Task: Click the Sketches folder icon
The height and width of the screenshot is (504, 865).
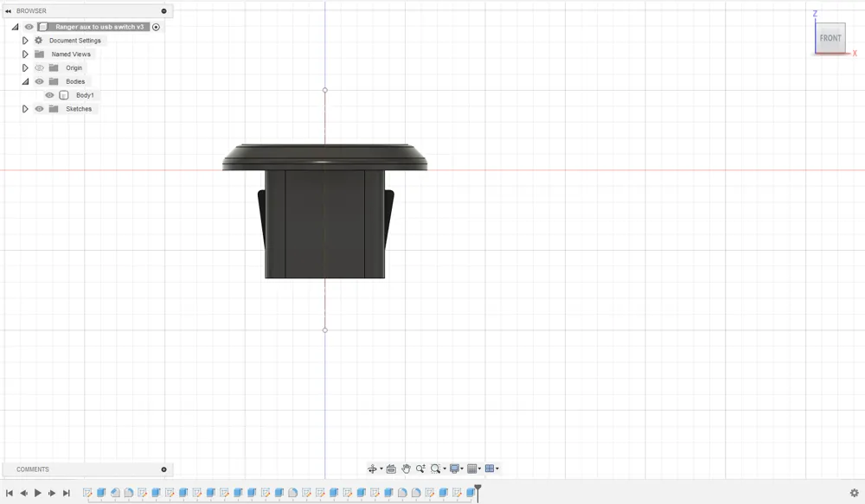Action: (54, 109)
